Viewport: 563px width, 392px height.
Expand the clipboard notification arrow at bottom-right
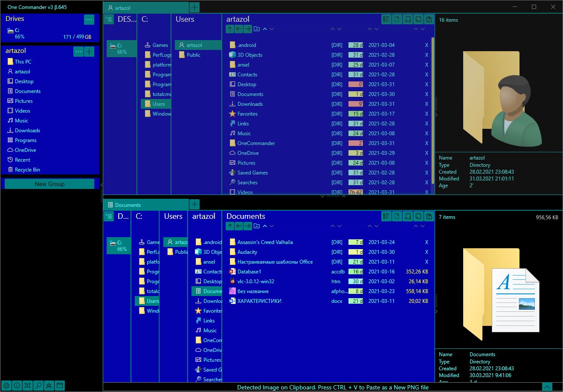(x=547, y=387)
